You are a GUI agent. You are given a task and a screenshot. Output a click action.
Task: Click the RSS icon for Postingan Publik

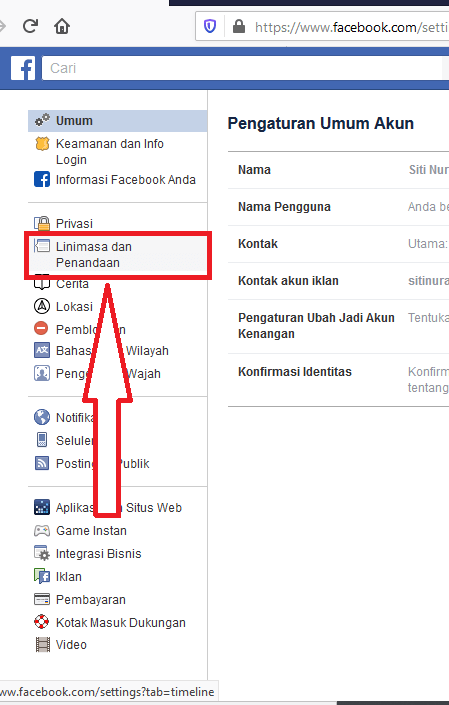click(x=42, y=463)
